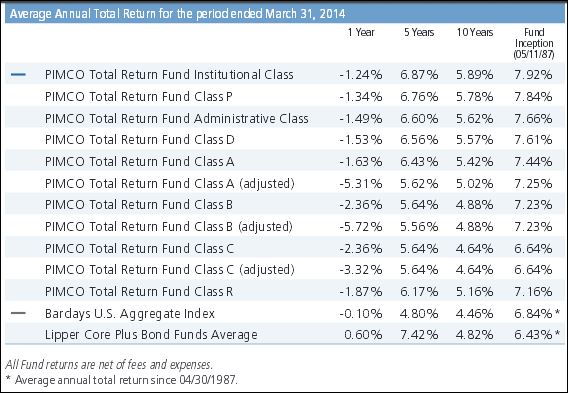Click the footnote about 04/30/1987 return
Image resolution: width=568 pixels, height=393 pixels.
click(122, 380)
